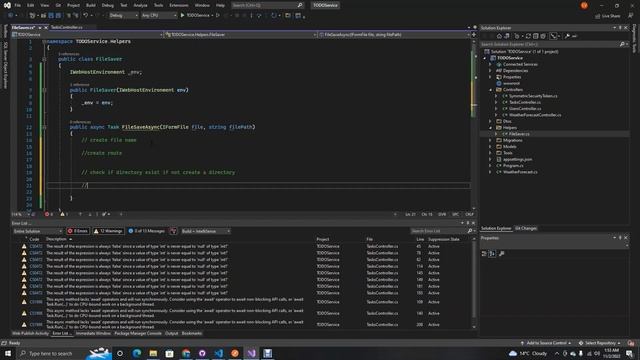Toggle the 12 Warnings filter

click(x=108, y=231)
